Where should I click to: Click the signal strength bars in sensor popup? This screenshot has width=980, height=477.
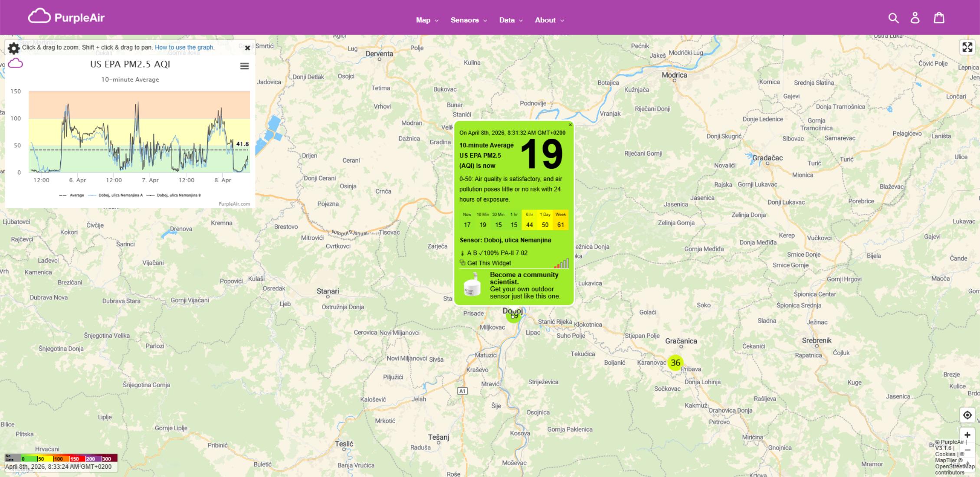(x=562, y=262)
